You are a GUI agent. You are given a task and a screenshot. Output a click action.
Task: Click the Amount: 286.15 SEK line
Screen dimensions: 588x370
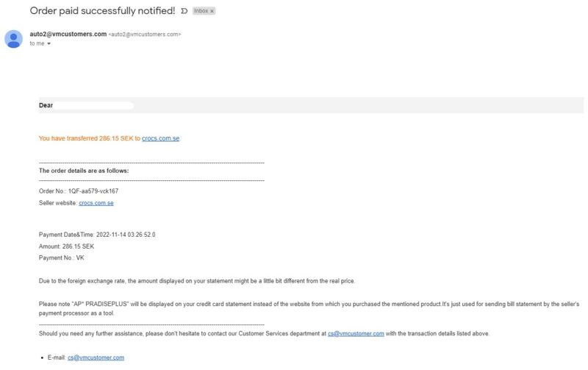tap(66, 246)
